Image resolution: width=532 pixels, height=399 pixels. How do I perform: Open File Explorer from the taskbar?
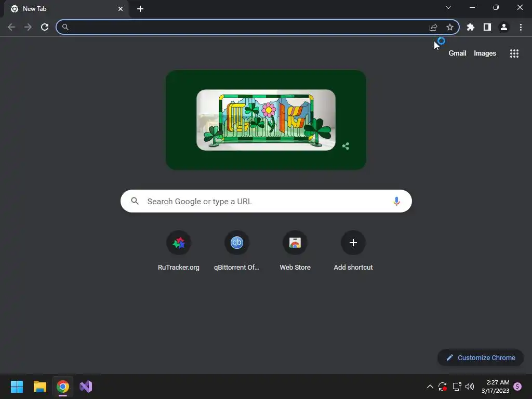coord(39,387)
